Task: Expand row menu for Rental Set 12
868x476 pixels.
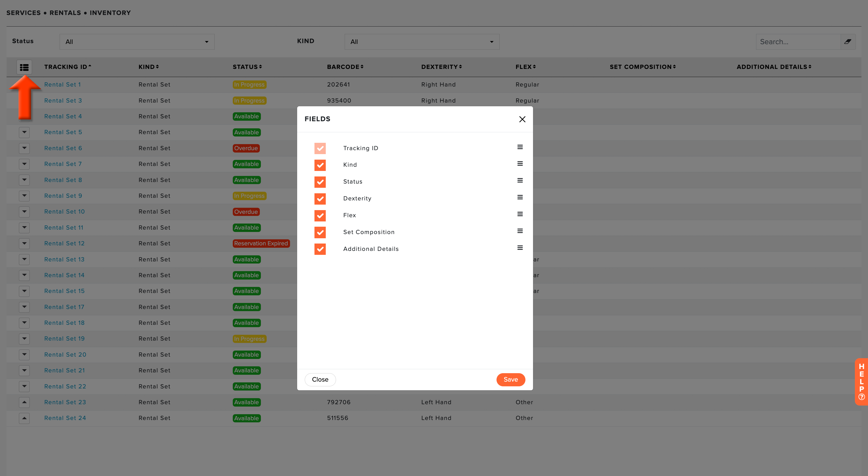Action: coord(24,244)
